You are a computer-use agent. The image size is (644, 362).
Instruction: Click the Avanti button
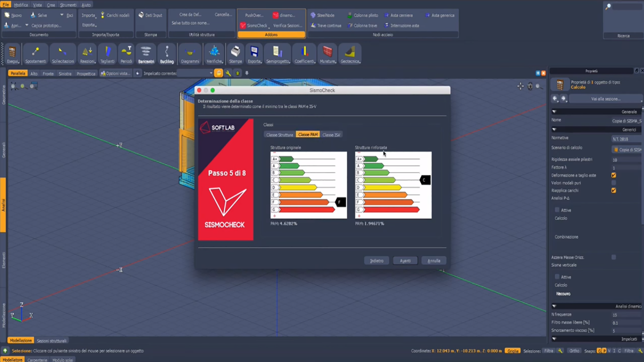coord(405,261)
